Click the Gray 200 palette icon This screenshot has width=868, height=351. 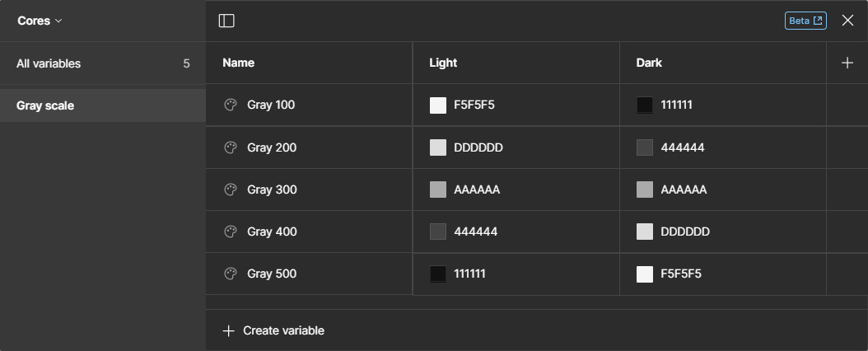(x=231, y=147)
